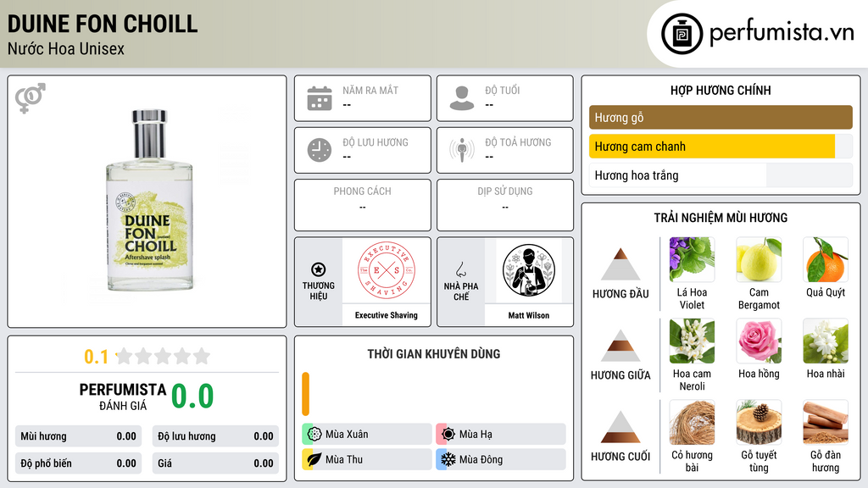Click the Executive Shaving brand name
The height and width of the screenshot is (488, 868).
(x=387, y=315)
